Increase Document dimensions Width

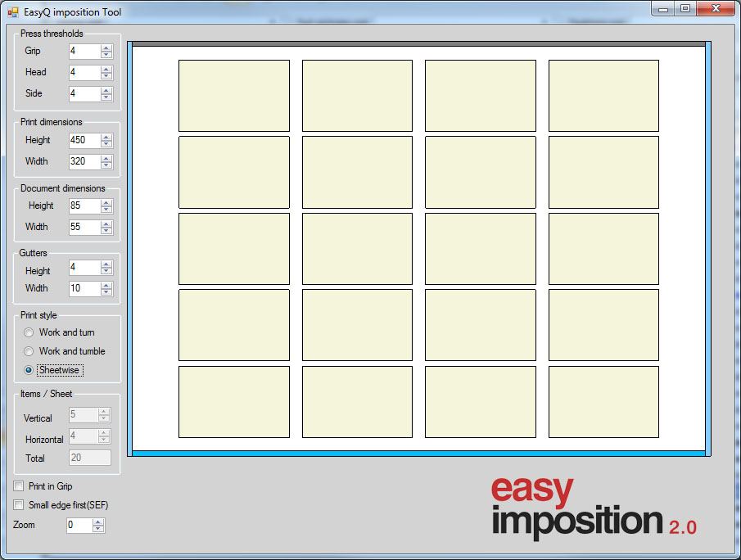point(106,224)
